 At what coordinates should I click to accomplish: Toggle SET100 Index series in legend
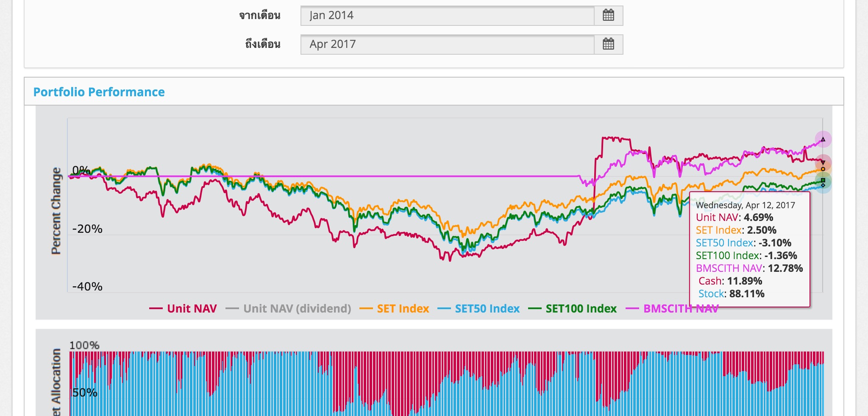pos(573,309)
